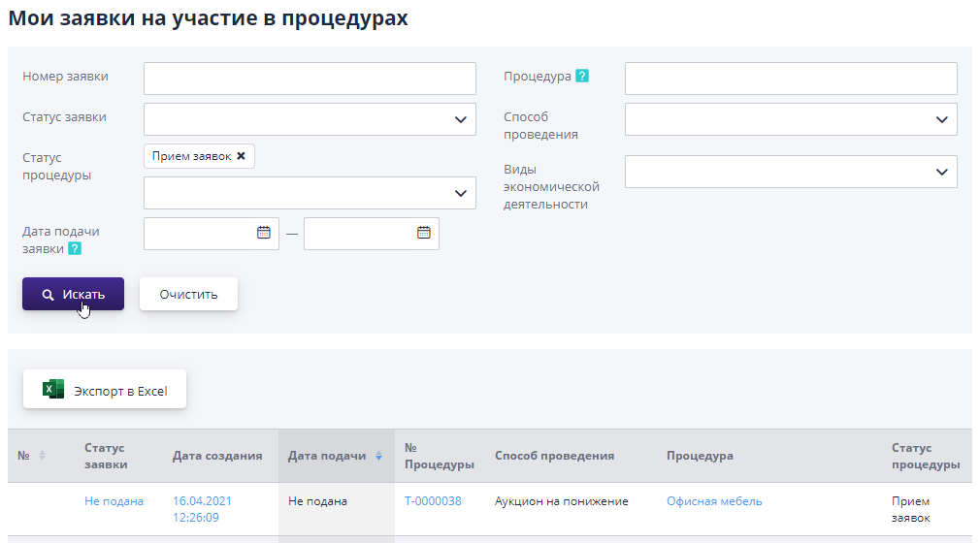Open calendar picker for end date
Viewport: 980px width, 543px height.
(x=423, y=233)
